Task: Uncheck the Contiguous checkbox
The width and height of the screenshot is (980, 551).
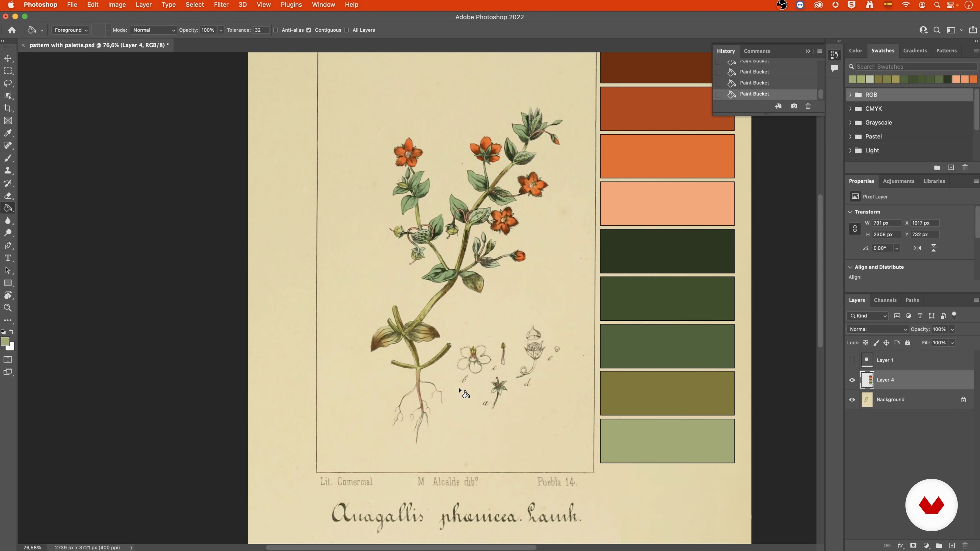Action: [309, 30]
